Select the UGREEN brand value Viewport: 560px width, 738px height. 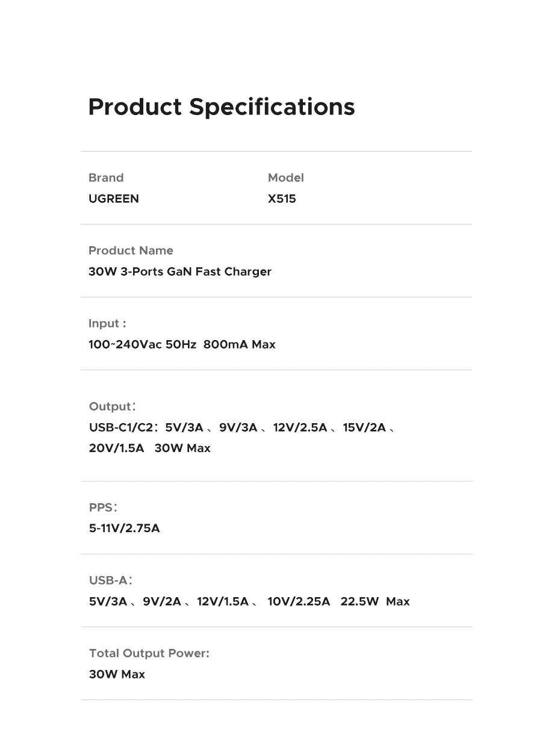click(x=114, y=199)
